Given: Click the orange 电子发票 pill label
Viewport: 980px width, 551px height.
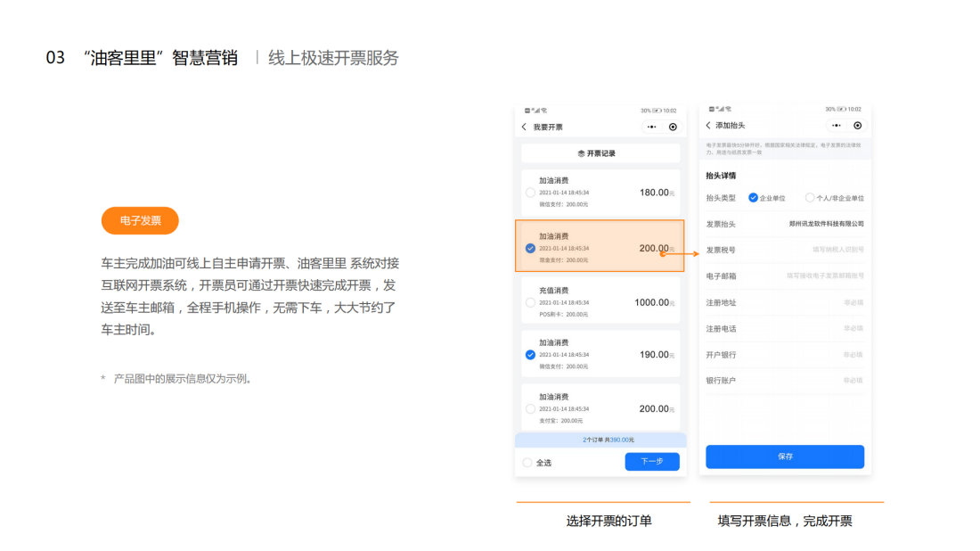Looking at the screenshot, I should [140, 221].
